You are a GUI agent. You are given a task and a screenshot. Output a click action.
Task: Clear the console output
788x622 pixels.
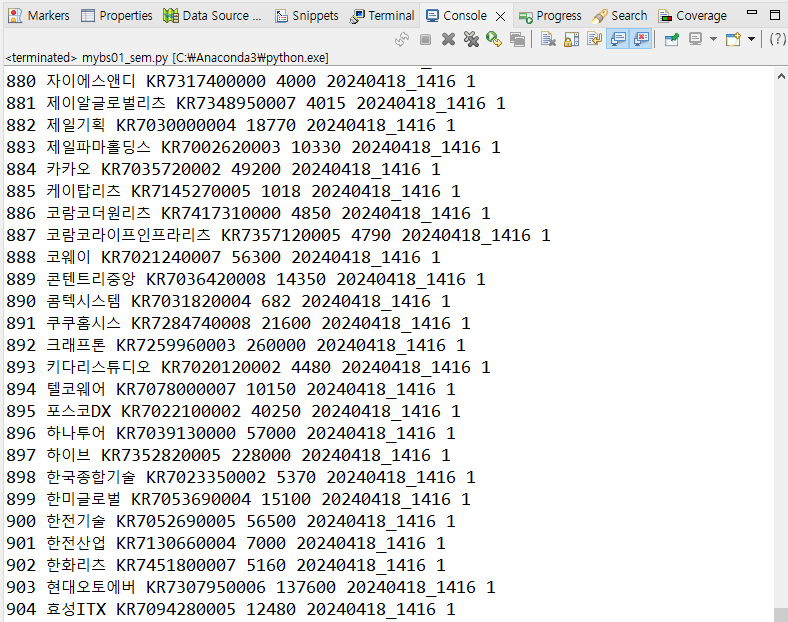tap(548, 39)
